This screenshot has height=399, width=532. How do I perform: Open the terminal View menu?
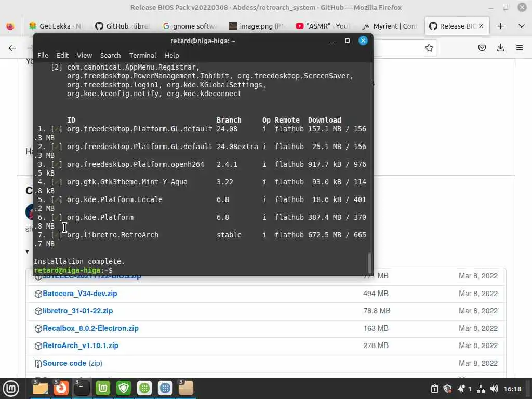pos(84,55)
